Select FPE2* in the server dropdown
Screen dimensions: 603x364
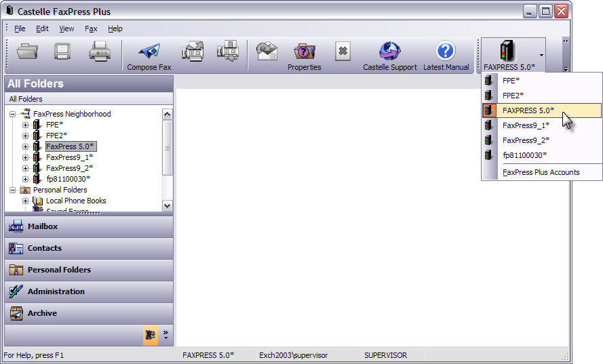[x=542, y=96]
